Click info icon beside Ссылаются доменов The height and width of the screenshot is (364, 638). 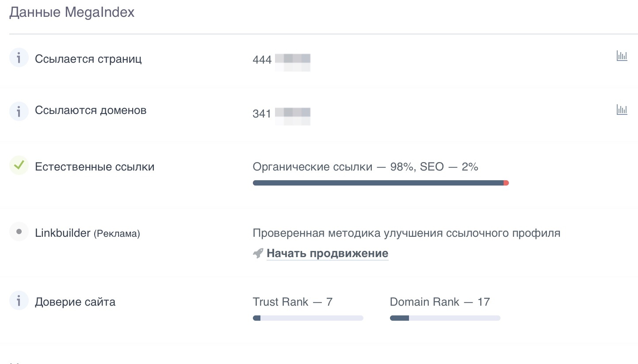(19, 112)
